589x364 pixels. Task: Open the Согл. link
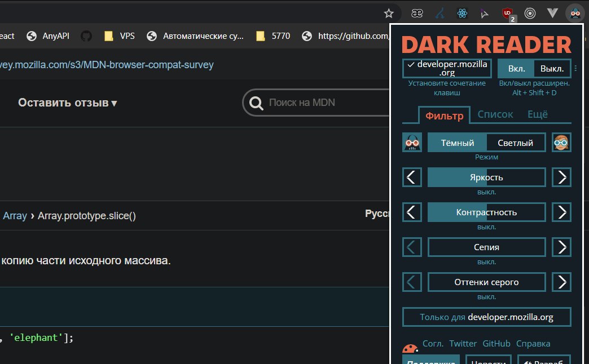coord(433,343)
